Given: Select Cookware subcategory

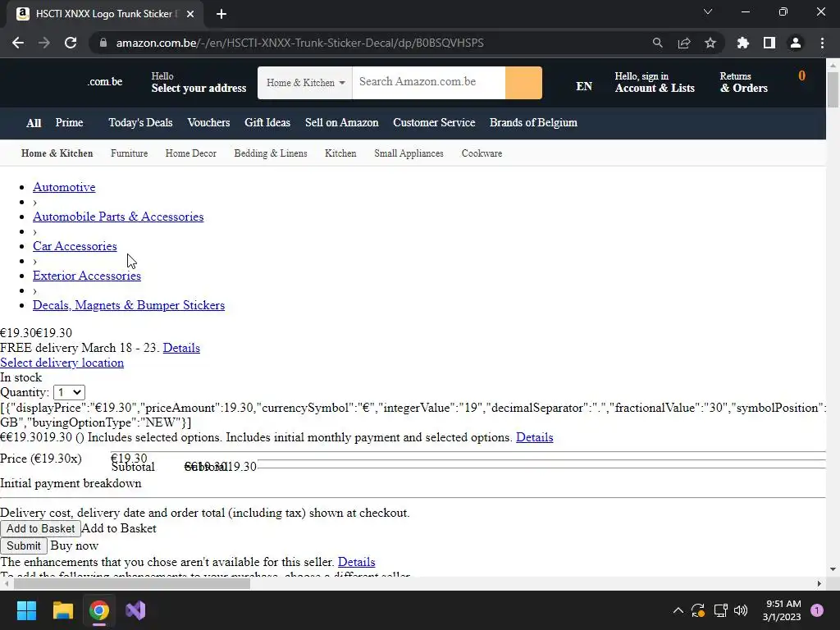Looking at the screenshot, I should click(x=482, y=153).
